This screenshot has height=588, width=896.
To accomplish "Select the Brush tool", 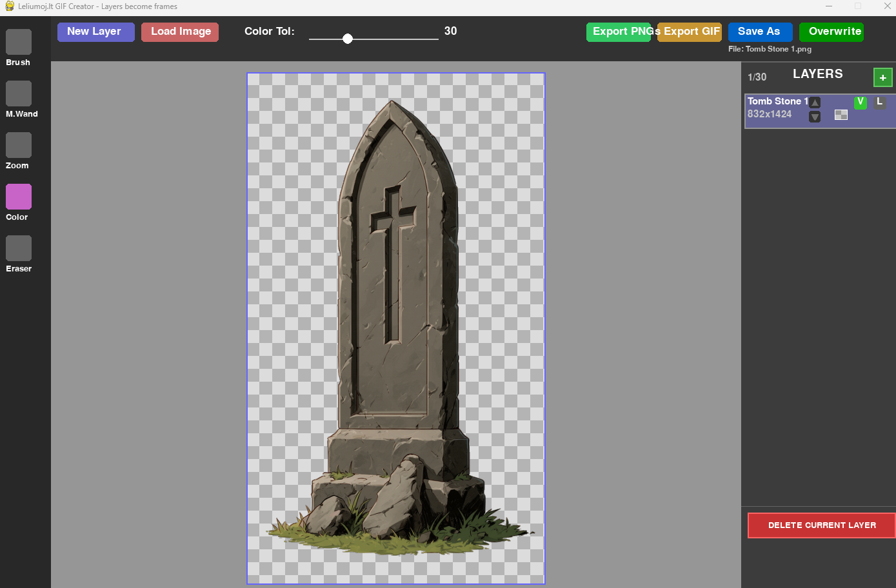I will click(19, 42).
